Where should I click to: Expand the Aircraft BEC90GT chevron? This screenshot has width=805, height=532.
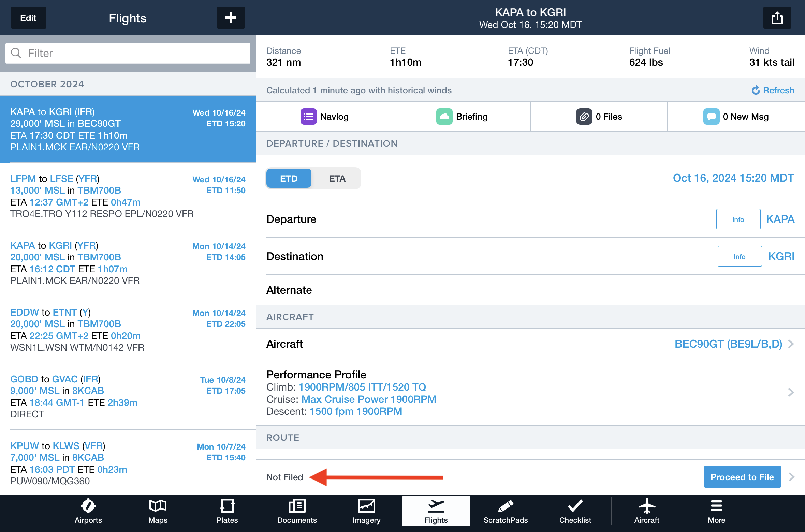[791, 344]
